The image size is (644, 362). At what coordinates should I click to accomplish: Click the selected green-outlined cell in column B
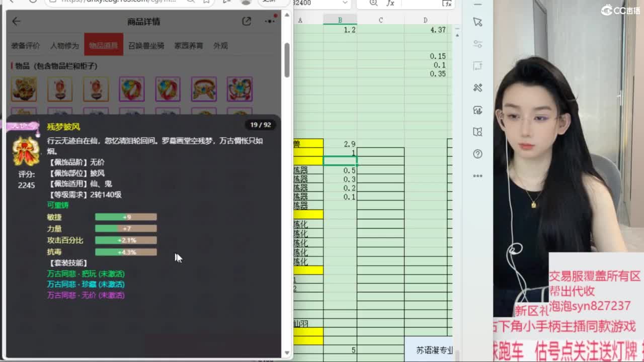(340, 161)
